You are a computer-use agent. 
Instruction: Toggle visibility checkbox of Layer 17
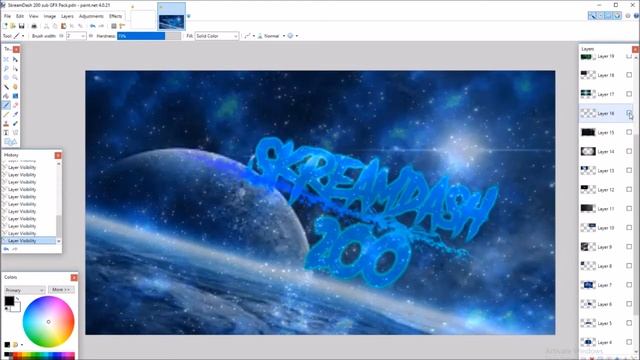[629, 94]
